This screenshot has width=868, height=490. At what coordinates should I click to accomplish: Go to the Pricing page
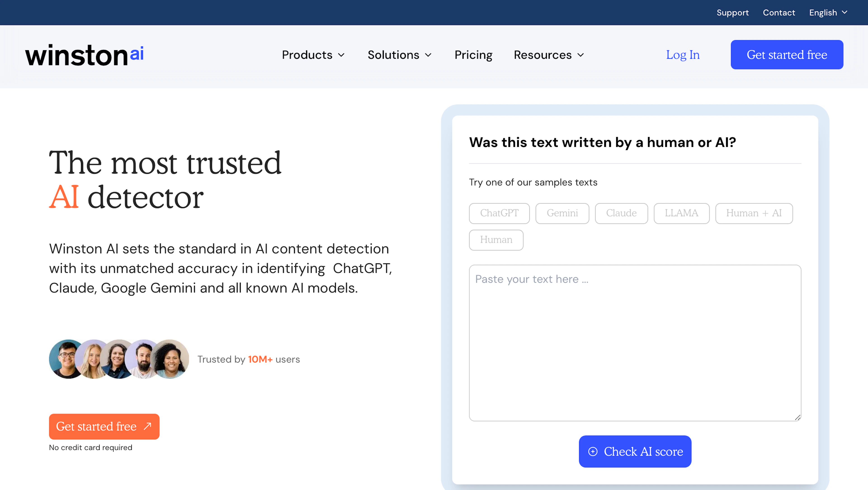[473, 55]
